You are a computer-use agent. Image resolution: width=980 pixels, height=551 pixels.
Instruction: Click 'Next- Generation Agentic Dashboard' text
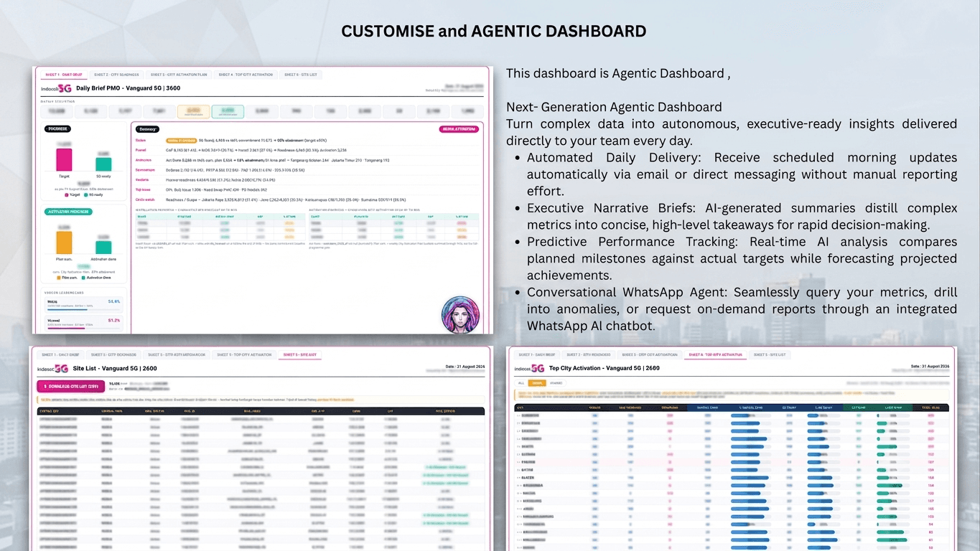614,107
